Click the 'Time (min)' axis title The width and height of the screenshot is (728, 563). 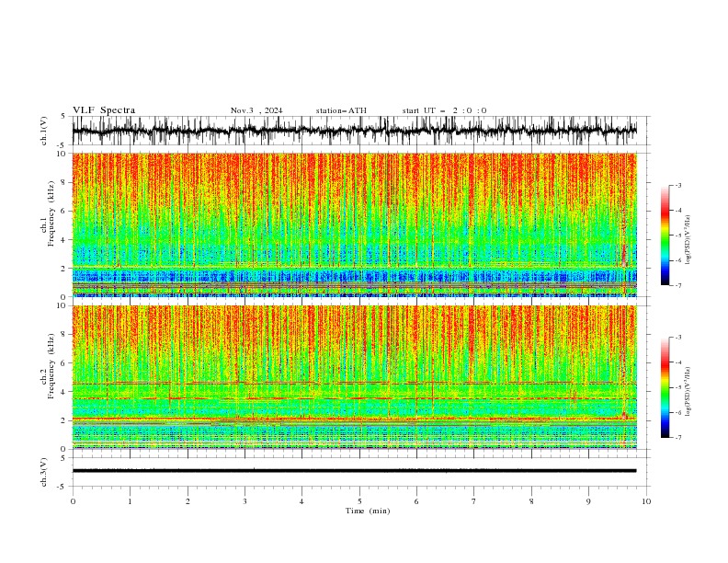pyautogui.click(x=368, y=511)
